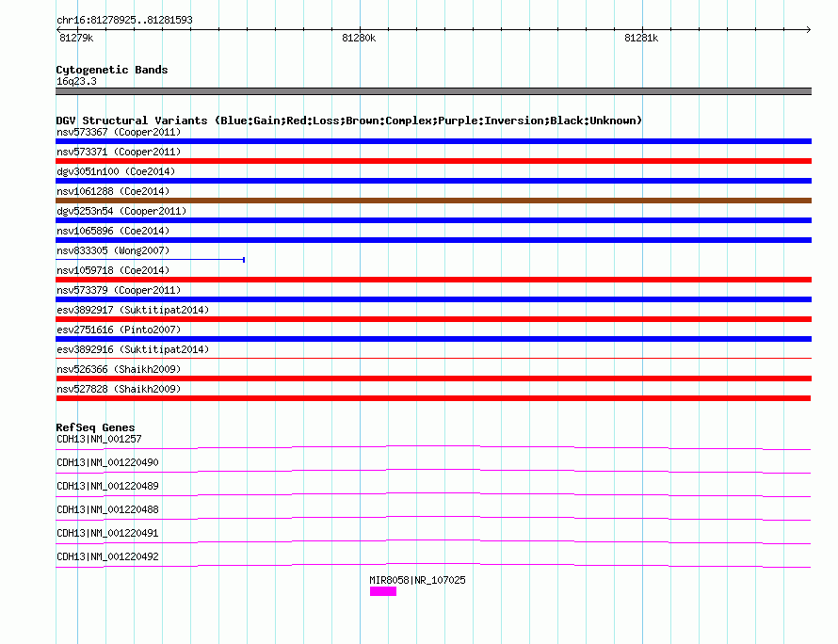Click the DGV Structural Variants track title
The image size is (838, 644).
pyautogui.click(x=349, y=121)
